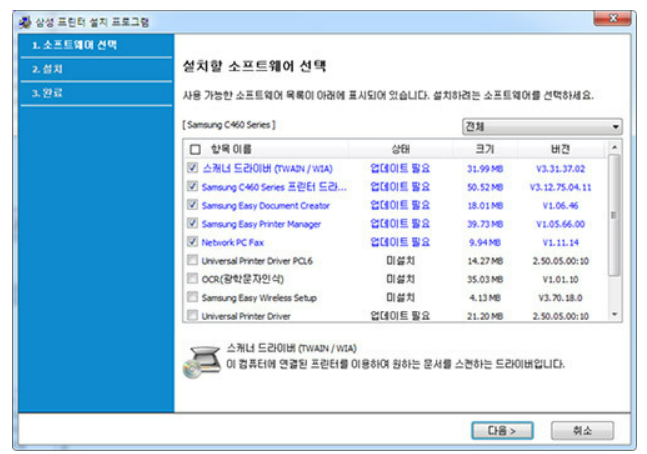Click version V3.70.18.0 cell
This screenshot has height=454, width=647.
coord(560,298)
